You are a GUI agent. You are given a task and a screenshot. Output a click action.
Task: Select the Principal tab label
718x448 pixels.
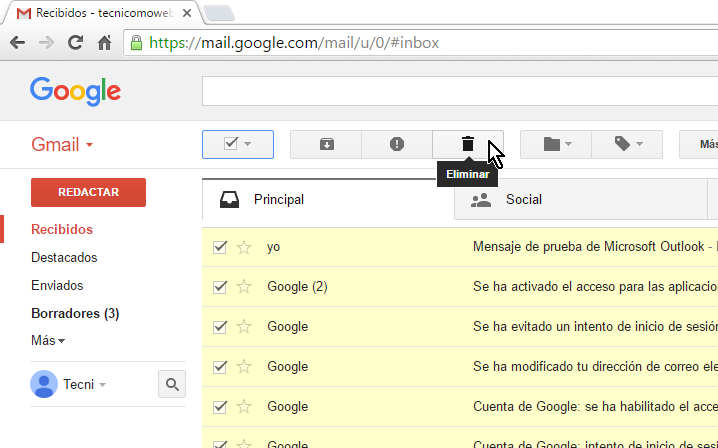(x=279, y=200)
